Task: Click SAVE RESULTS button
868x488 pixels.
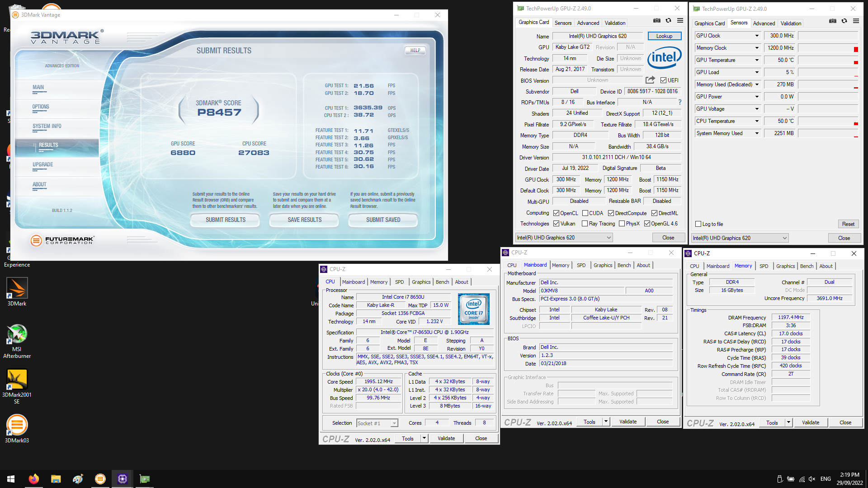Action: point(305,220)
